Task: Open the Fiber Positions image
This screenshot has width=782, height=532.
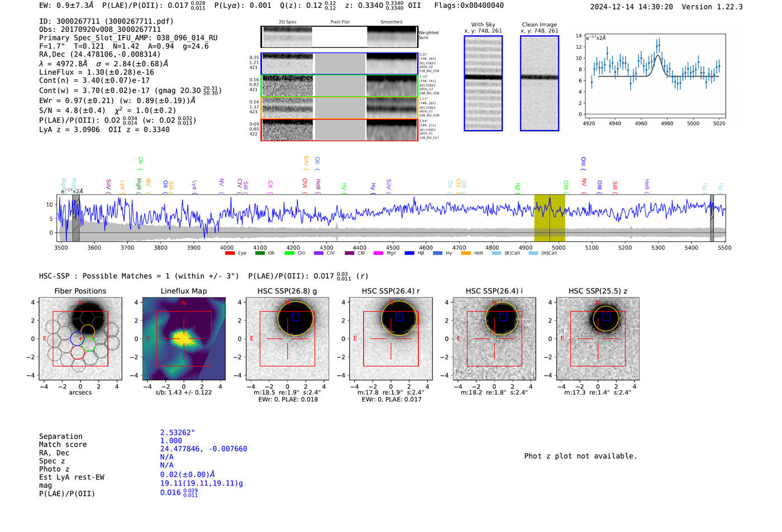Action: pos(80,339)
